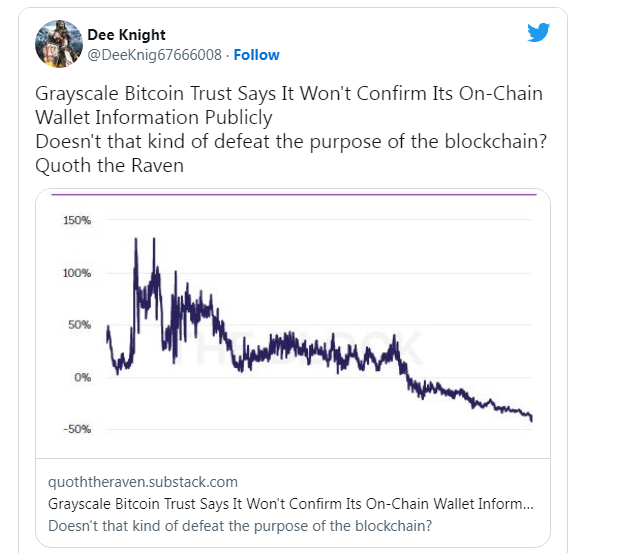
Task: Follow the Dee Knight account
Action: click(257, 55)
